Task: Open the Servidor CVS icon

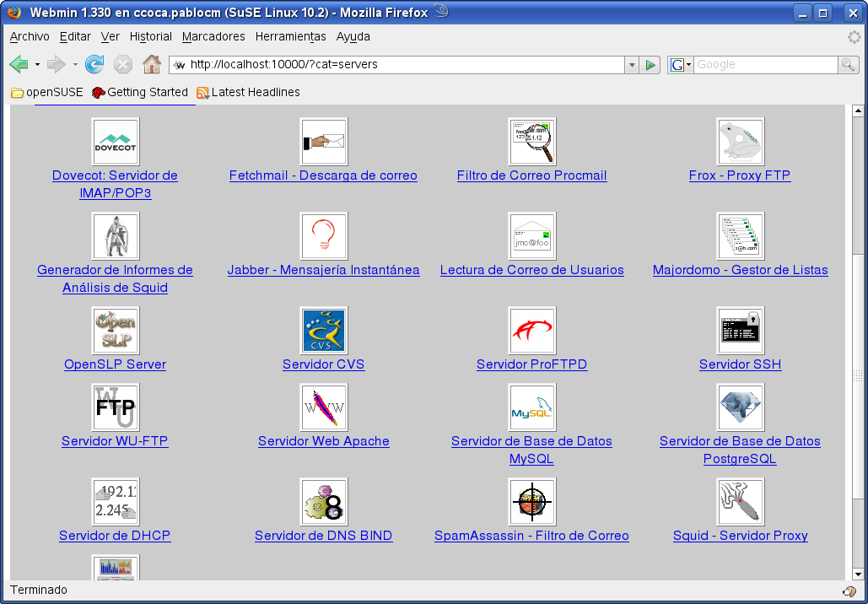Action: click(323, 331)
